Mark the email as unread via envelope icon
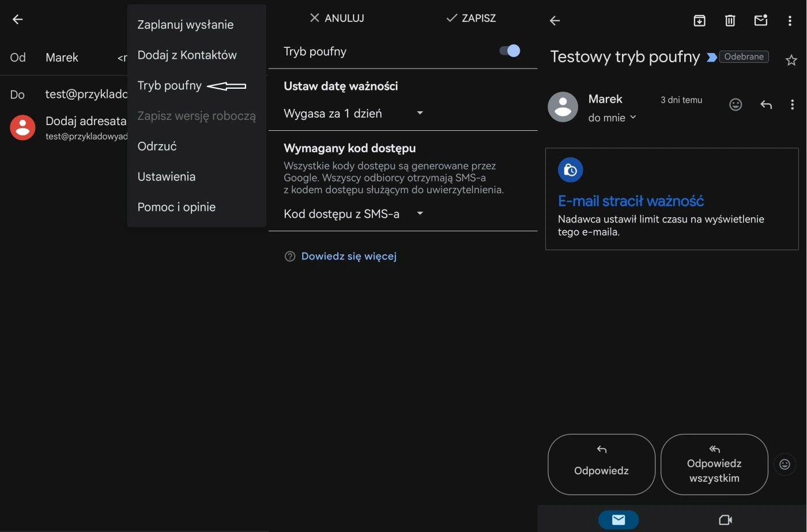Image resolution: width=807 pixels, height=532 pixels. coord(761,20)
